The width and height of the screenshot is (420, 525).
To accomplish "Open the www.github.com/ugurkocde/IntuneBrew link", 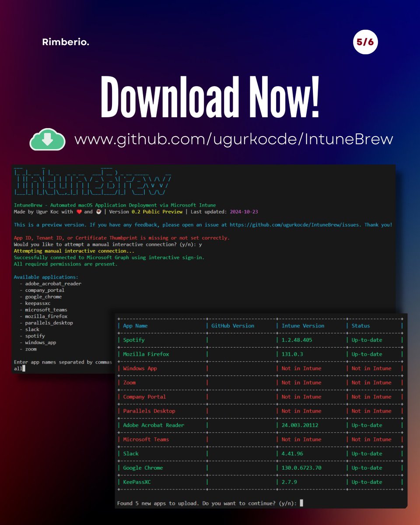I will [234, 140].
